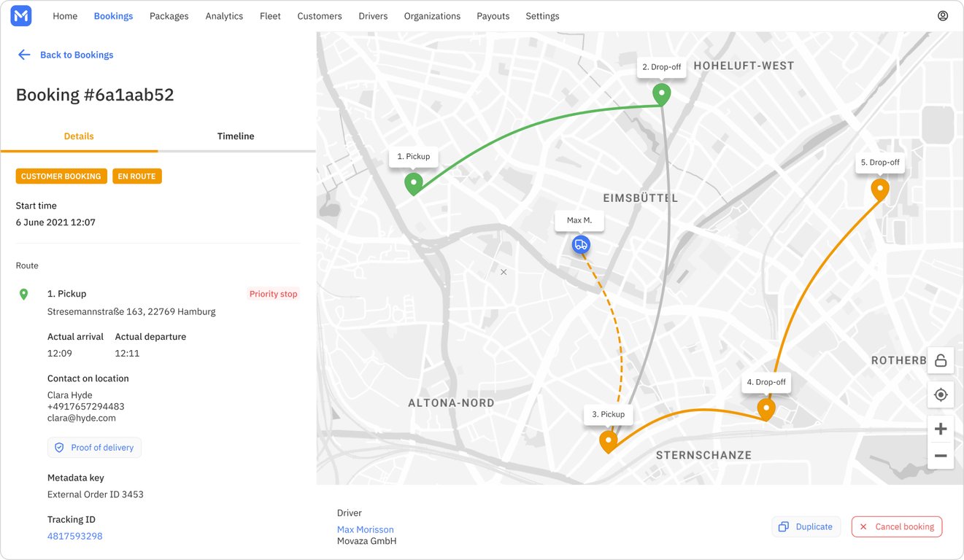The width and height of the screenshot is (964, 560).
Task: Select the Details tab
Action: tap(79, 136)
